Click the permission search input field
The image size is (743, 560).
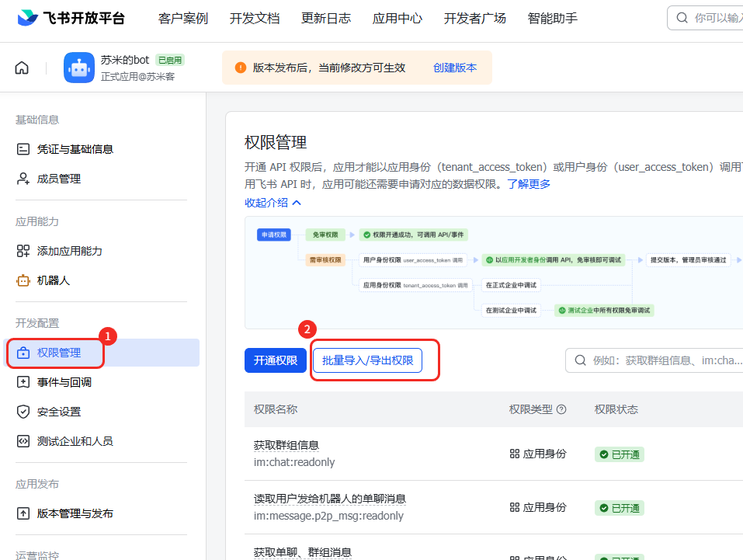[x=664, y=360]
